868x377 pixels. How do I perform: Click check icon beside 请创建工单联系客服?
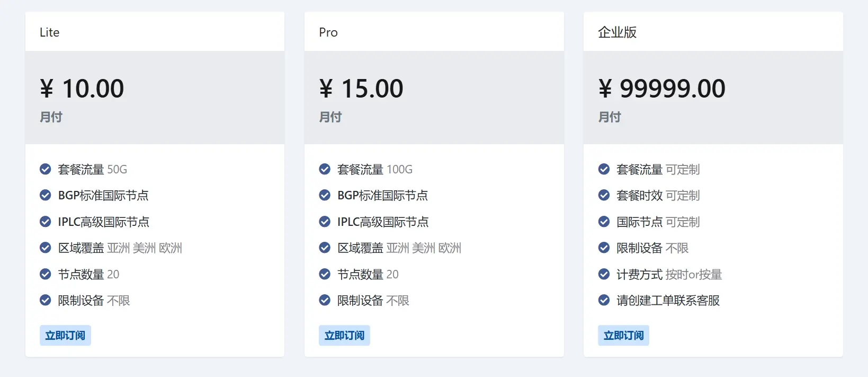tap(604, 301)
